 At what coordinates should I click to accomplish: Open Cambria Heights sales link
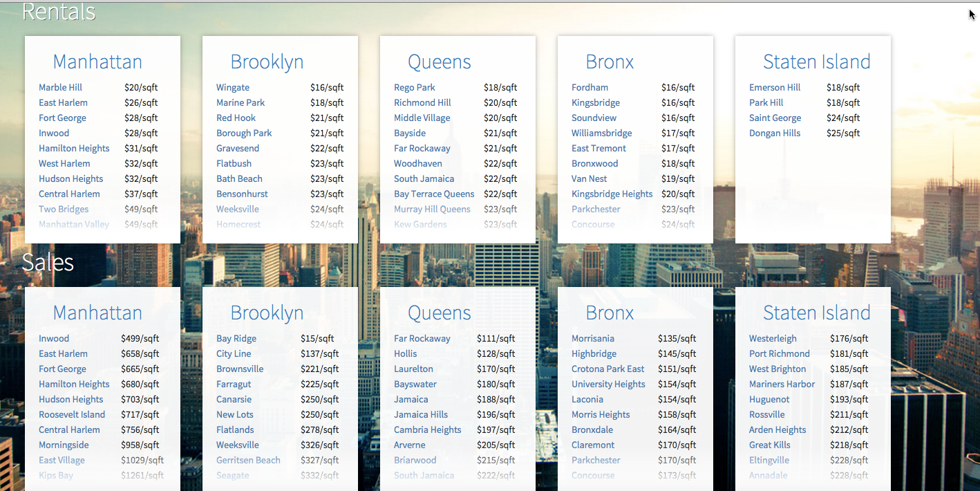point(427,429)
